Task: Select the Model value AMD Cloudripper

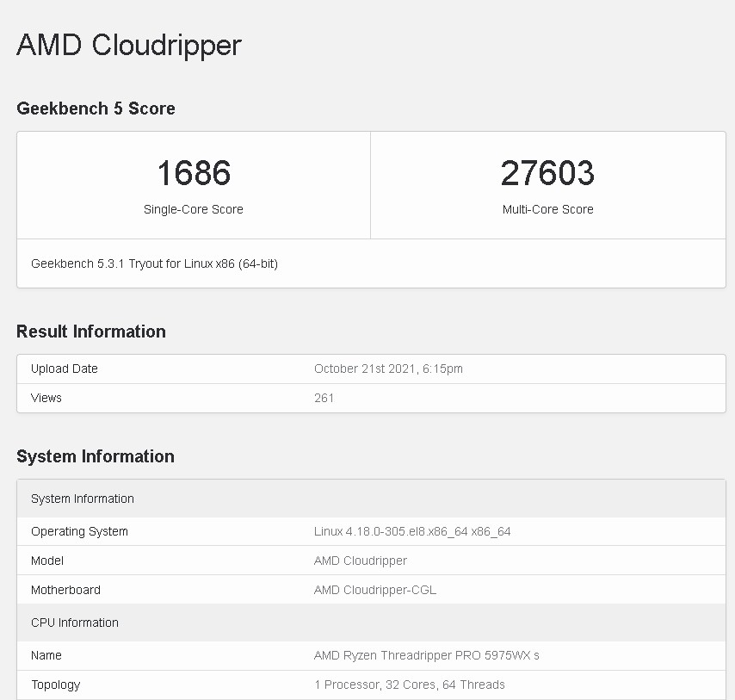Action: click(361, 561)
